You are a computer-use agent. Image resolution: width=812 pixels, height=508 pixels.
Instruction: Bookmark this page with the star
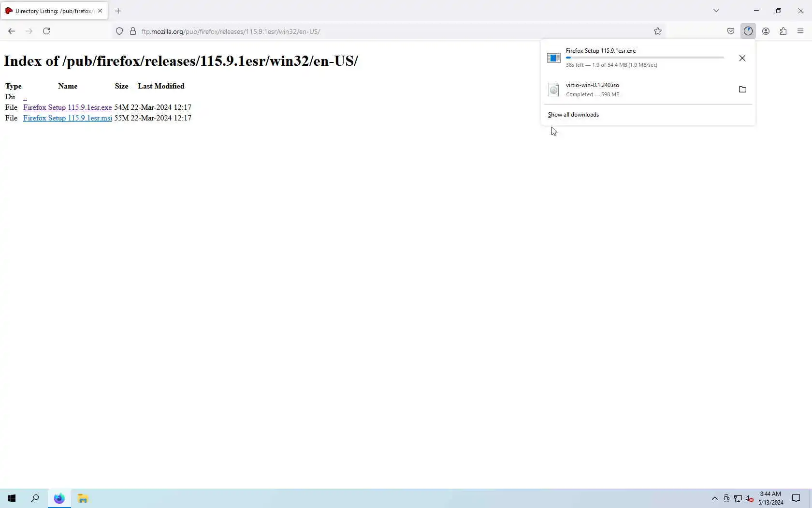click(x=658, y=31)
